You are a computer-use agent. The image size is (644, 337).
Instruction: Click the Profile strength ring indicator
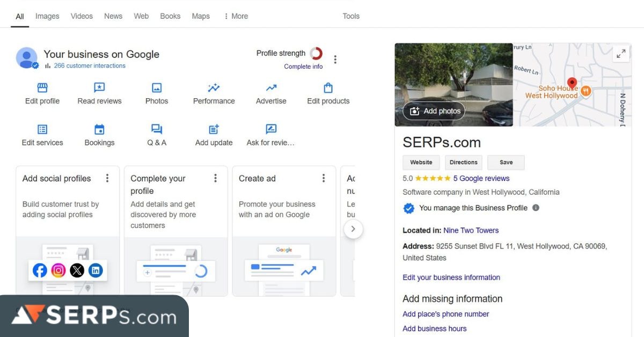316,53
